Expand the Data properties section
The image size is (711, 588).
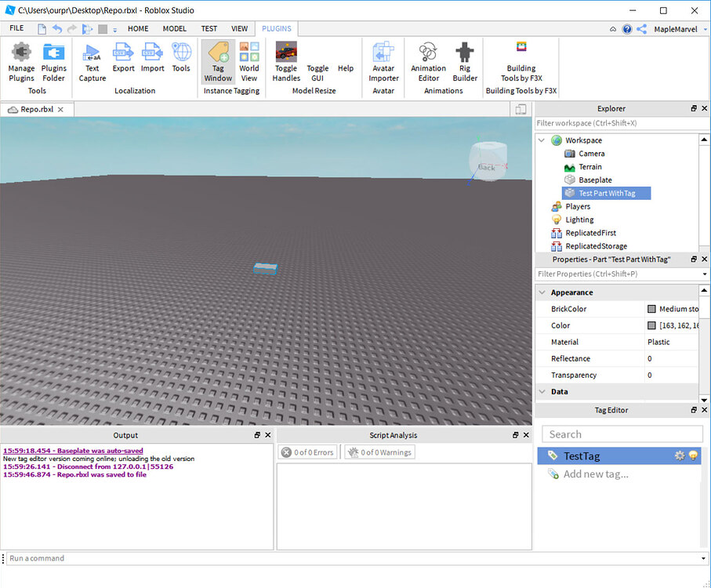(542, 391)
